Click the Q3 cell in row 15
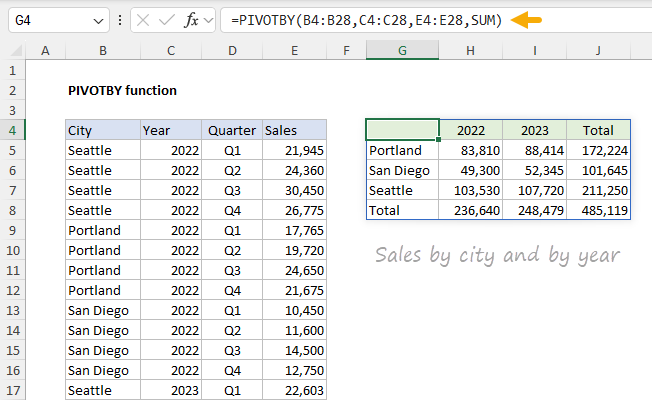This screenshot has height=400, width=652. (232, 350)
